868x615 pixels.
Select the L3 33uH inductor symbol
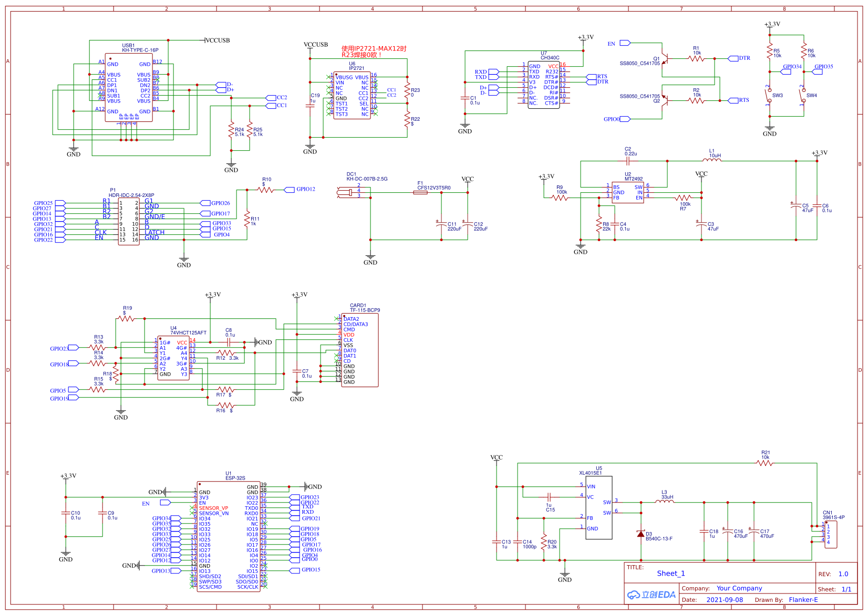click(665, 502)
